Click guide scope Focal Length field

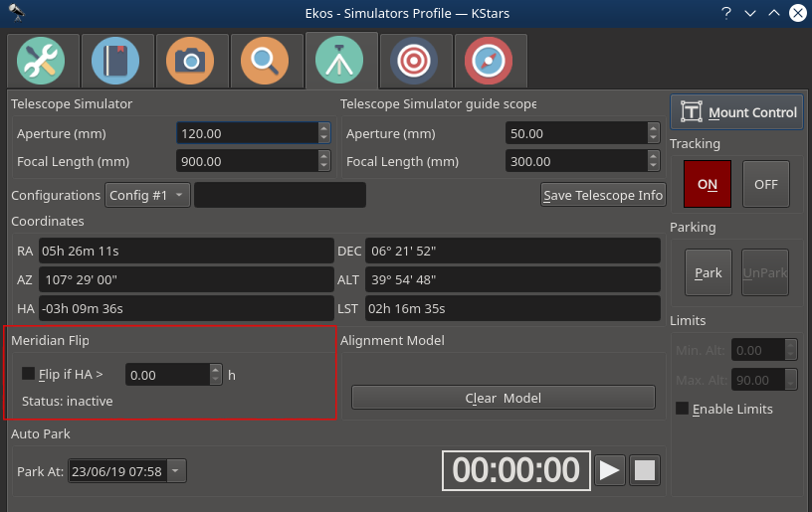pos(576,161)
